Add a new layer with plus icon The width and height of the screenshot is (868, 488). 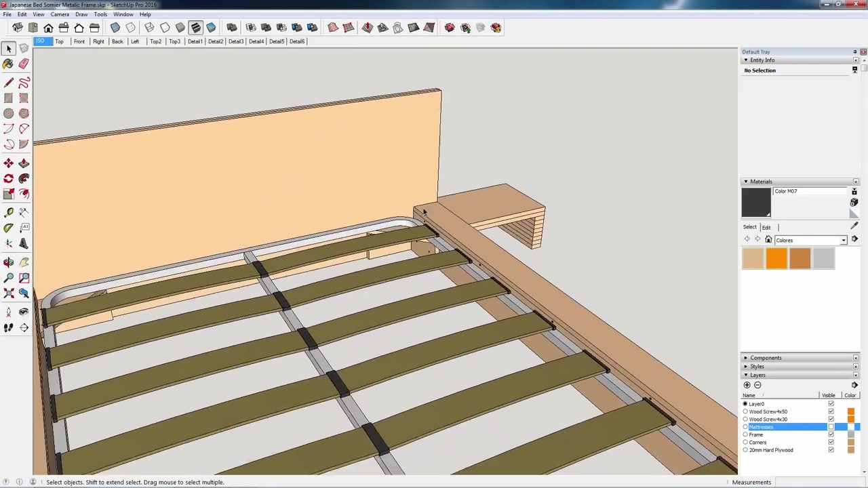tap(747, 385)
